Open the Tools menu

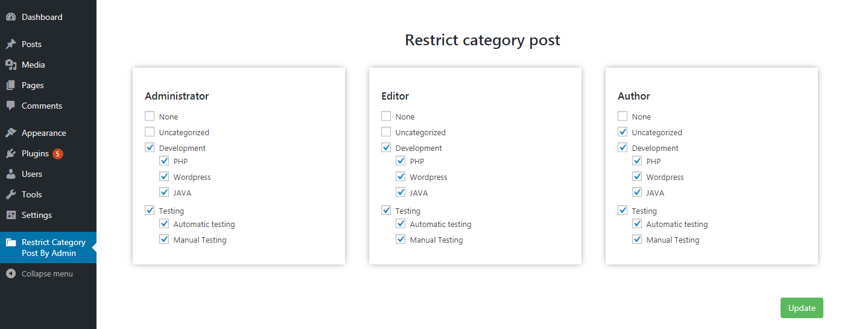(x=48, y=194)
